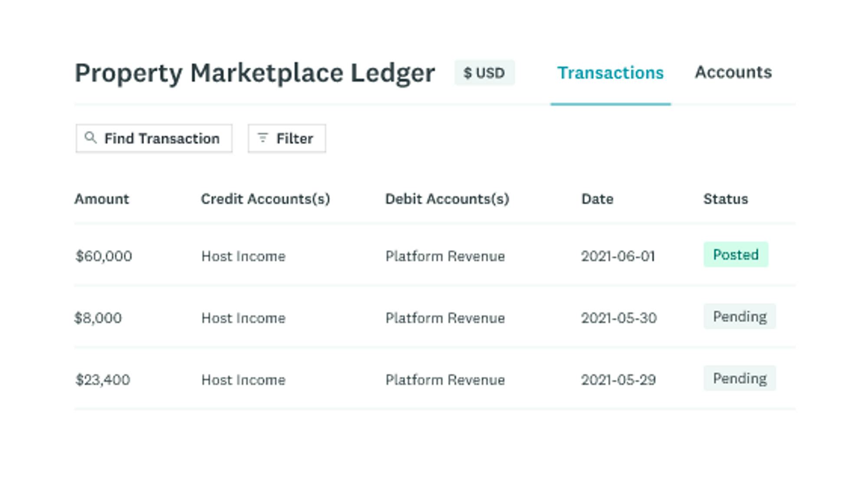The image size is (868, 487).
Task: Click the Credit Accounts(s) column header
Action: 265,199
